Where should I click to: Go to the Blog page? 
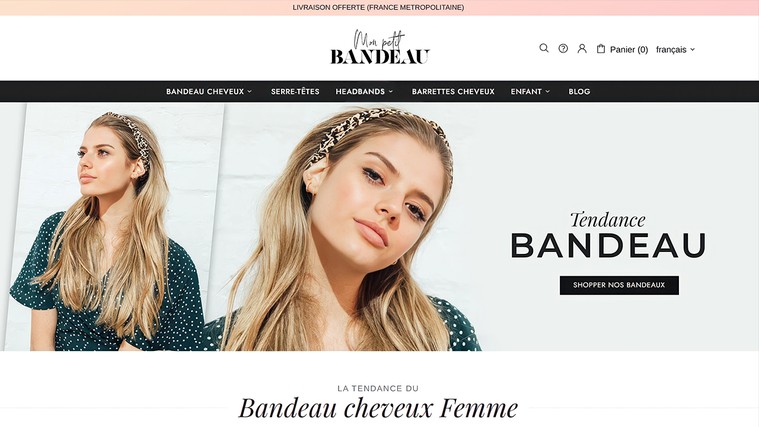579,92
